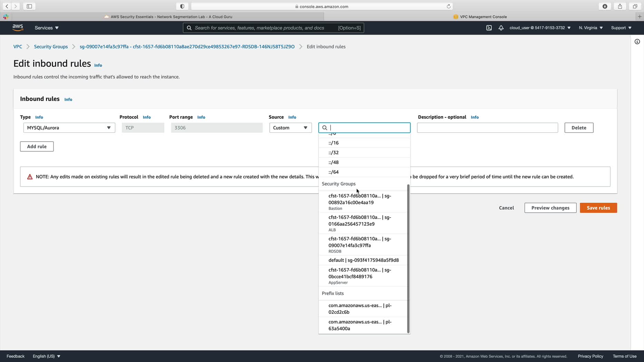Open browser downloads icon
The width and height of the screenshot is (644, 362).
[x=605, y=6]
